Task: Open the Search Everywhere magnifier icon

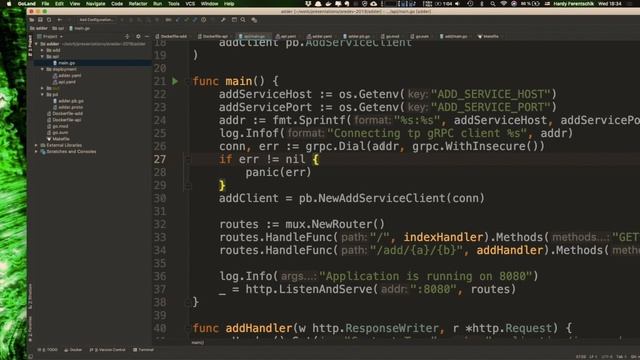Action: click(243, 20)
